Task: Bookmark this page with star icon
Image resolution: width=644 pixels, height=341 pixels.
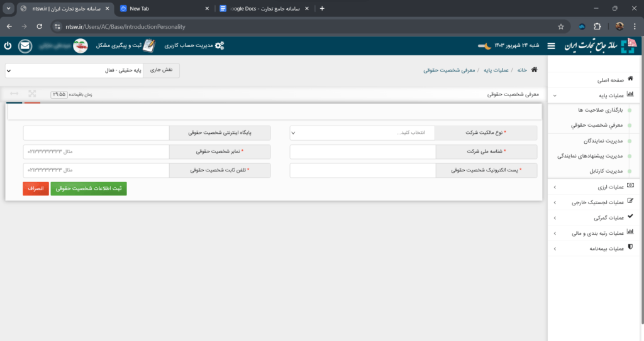Action: (x=561, y=26)
